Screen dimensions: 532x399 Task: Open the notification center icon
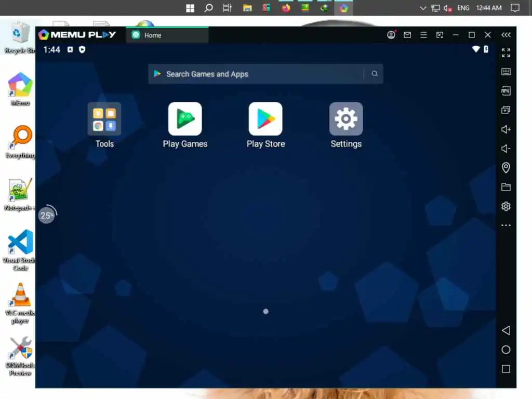[515, 8]
